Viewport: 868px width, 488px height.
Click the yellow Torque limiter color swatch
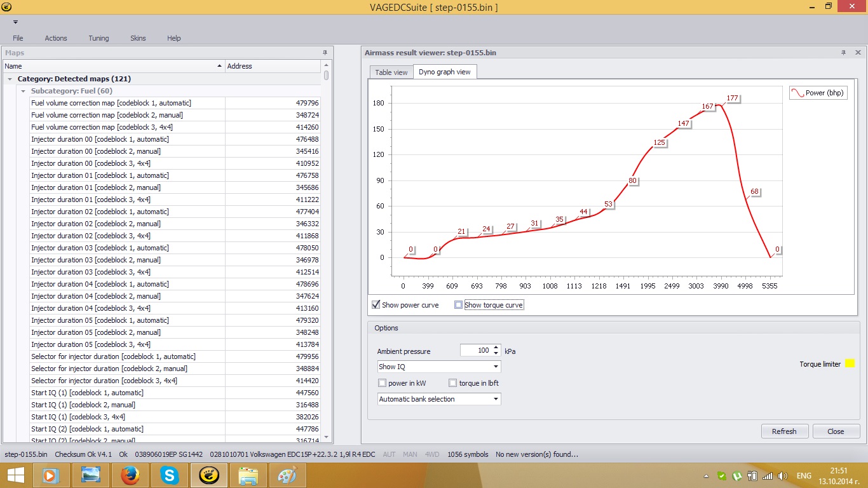point(850,364)
